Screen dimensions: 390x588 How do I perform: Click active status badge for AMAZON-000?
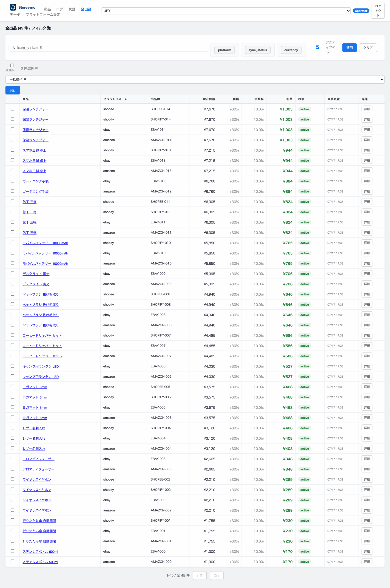pyautogui.click(x=305, y=562)
